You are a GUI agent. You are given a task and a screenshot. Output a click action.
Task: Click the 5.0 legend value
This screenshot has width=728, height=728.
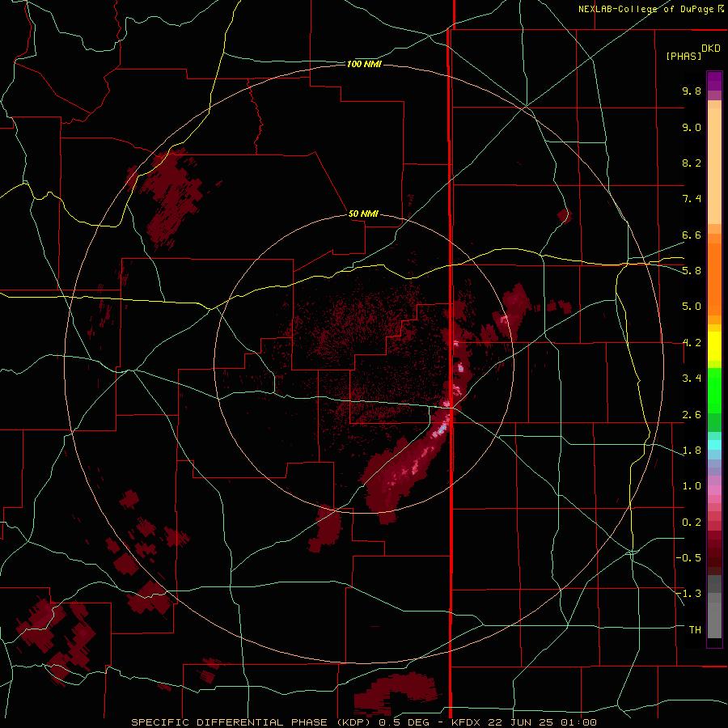pos(692,307)
